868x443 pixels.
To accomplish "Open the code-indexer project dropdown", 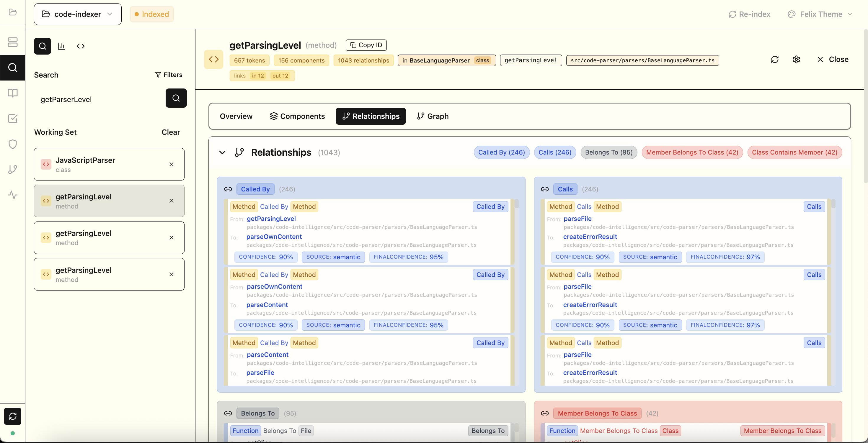I will pos(77,14).
